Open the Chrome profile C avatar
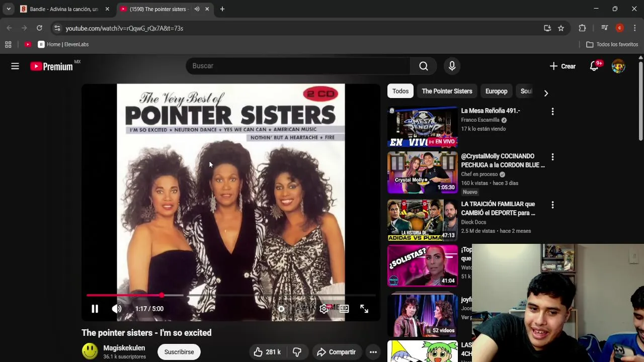The image size is (644, 362). coord(620,28)
